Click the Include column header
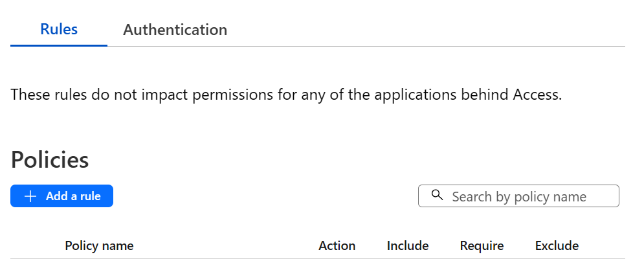The width and height of the screenshot is (644, 272). (408, 246)
